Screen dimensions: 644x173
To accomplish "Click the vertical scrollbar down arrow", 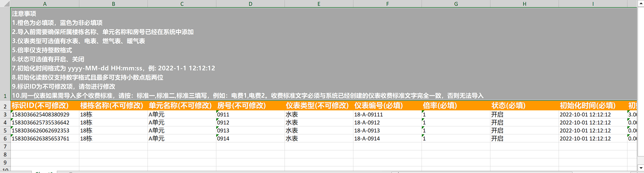I will (641, 167).
